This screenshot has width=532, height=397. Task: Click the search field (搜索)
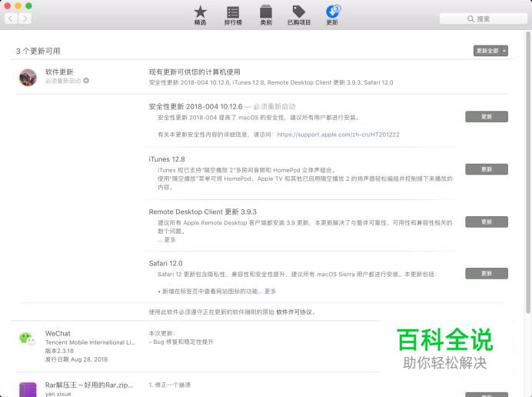(x=483, y=18)
